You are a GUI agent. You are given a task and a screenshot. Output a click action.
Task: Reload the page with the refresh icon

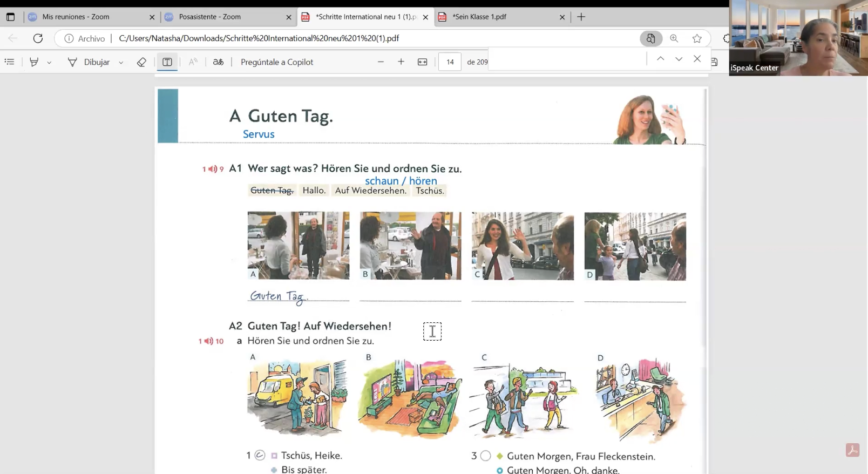click(38, 38)
